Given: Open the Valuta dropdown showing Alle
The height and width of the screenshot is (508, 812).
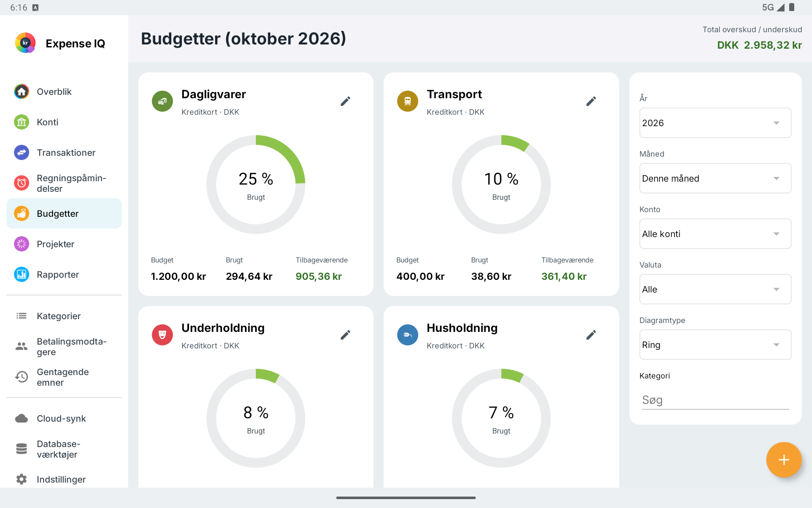Looking at the screenshot, I should pyautogui.click(x=715, y=289).
